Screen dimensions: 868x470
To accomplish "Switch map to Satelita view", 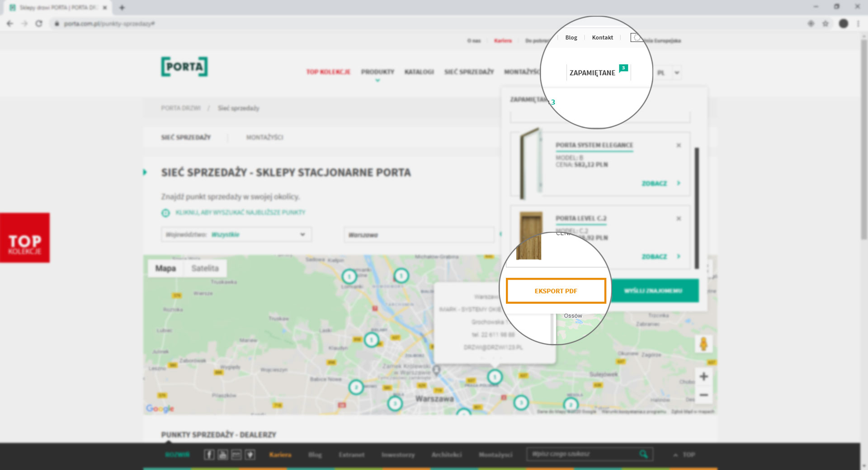I will (205, 268).
